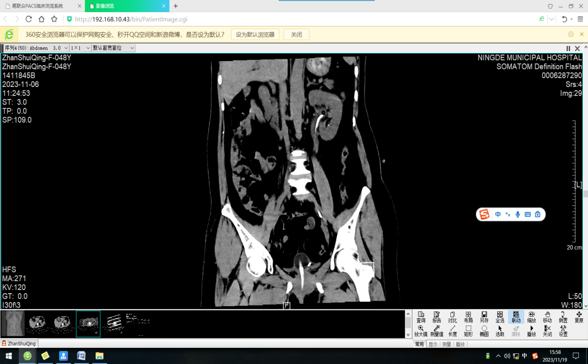Dismiss the yellow notification bar X
Viewport: 588px width, 364px height.
pos(582,34)
